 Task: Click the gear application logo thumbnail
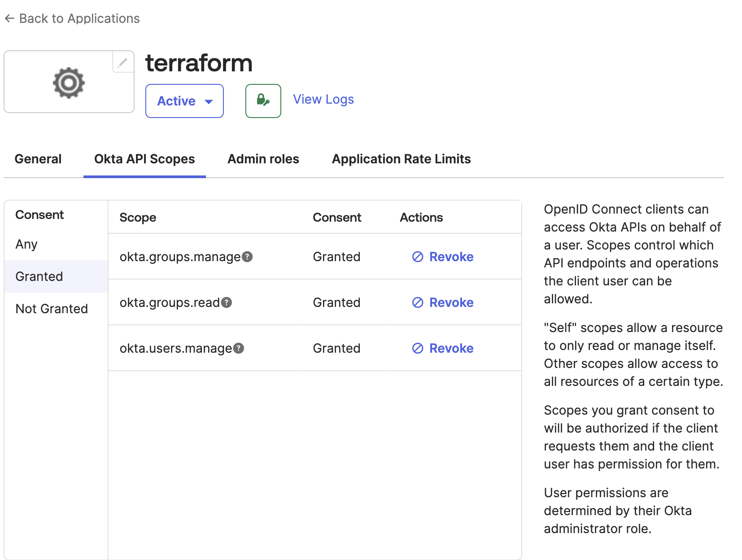69,83
